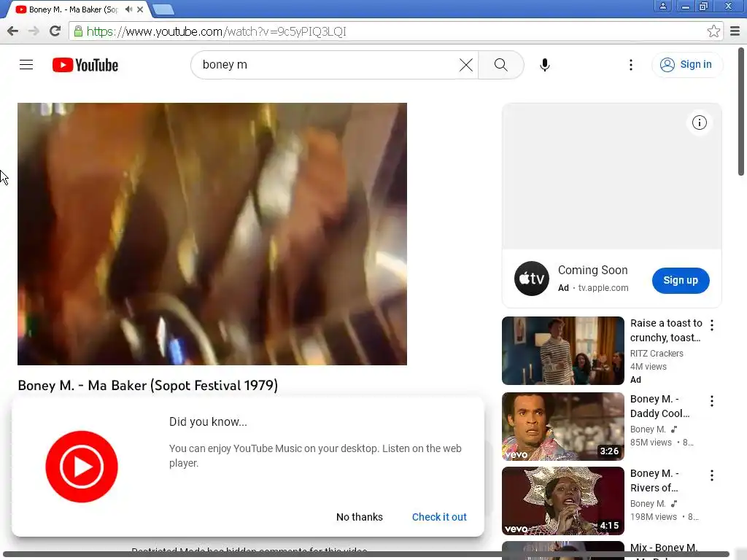Clear the search box with X
Screen dimensions: 747x560
[x=466, y=65]
